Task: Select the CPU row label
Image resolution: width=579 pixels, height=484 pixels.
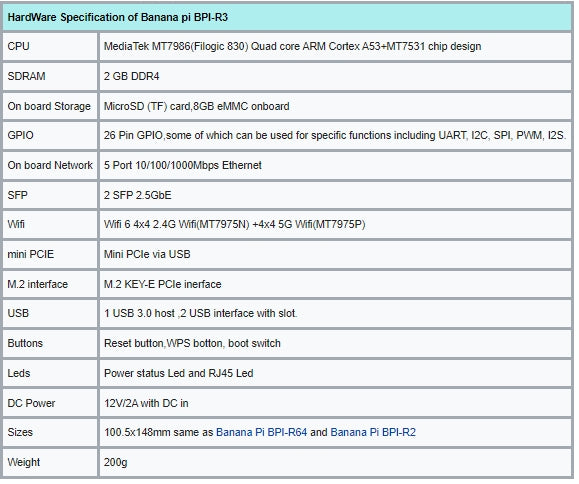Action: pyautogui.click(x=18, y=47)
